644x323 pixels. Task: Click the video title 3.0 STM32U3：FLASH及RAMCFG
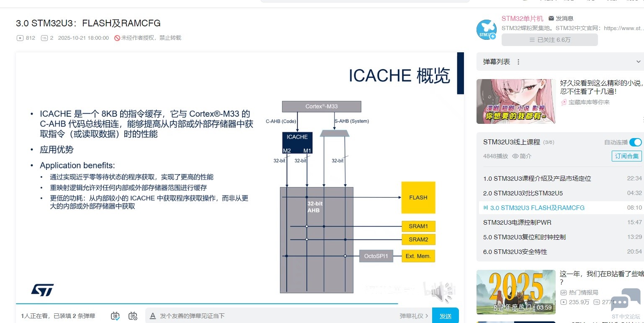(x=88, y=23)
